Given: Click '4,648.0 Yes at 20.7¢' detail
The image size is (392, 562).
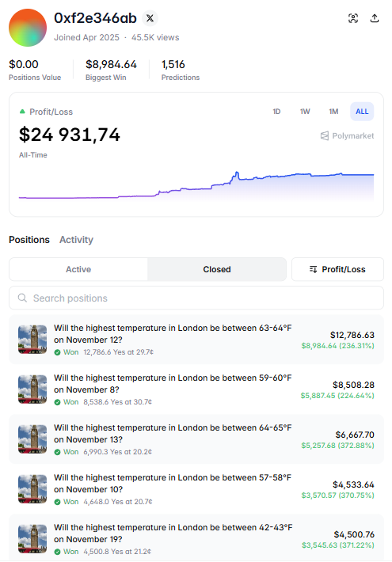Looking at the screenshot, I should tap(118, 502).
